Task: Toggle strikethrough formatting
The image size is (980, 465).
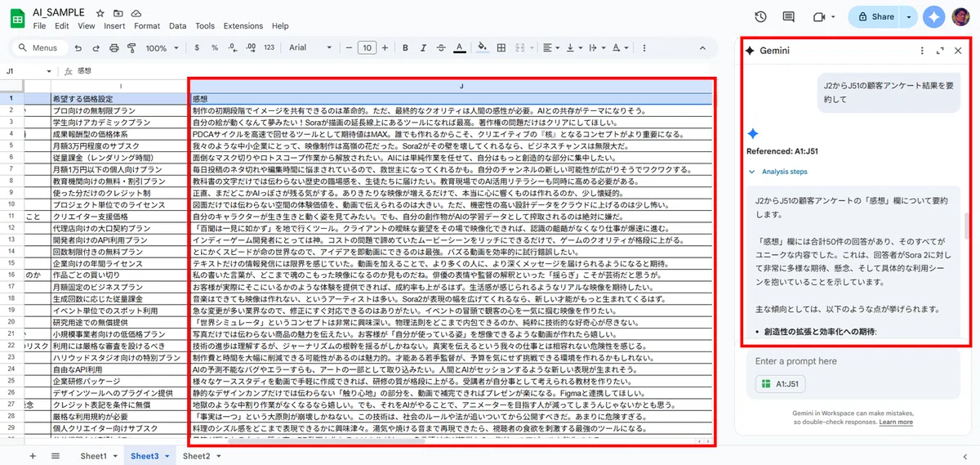Action: [441, 47]
